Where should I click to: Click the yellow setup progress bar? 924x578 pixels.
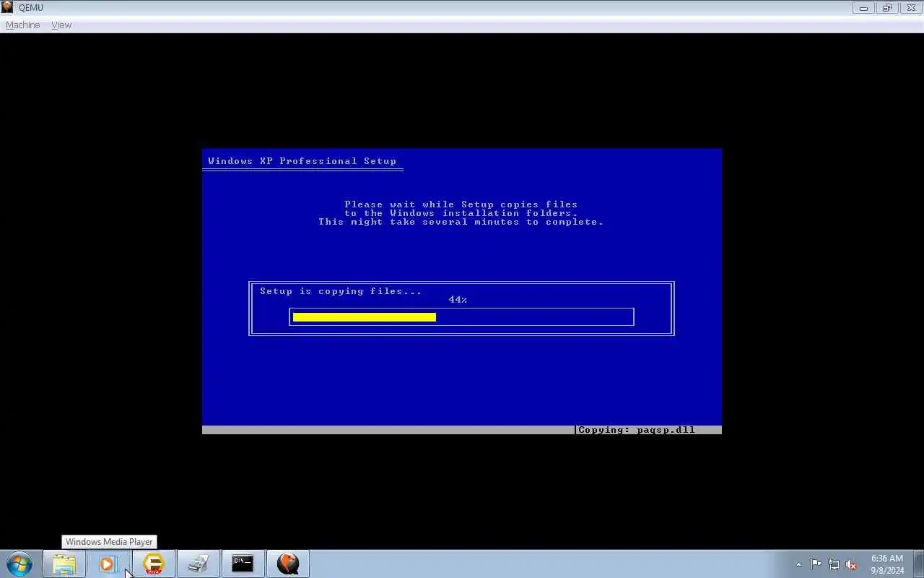[x=365, y=317]
